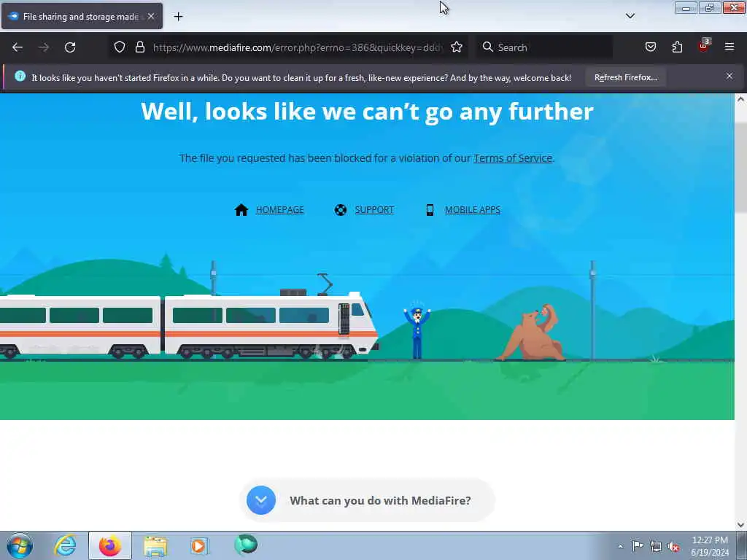
Task: Reload the page with the refresh icon
Action: [70, 47]
